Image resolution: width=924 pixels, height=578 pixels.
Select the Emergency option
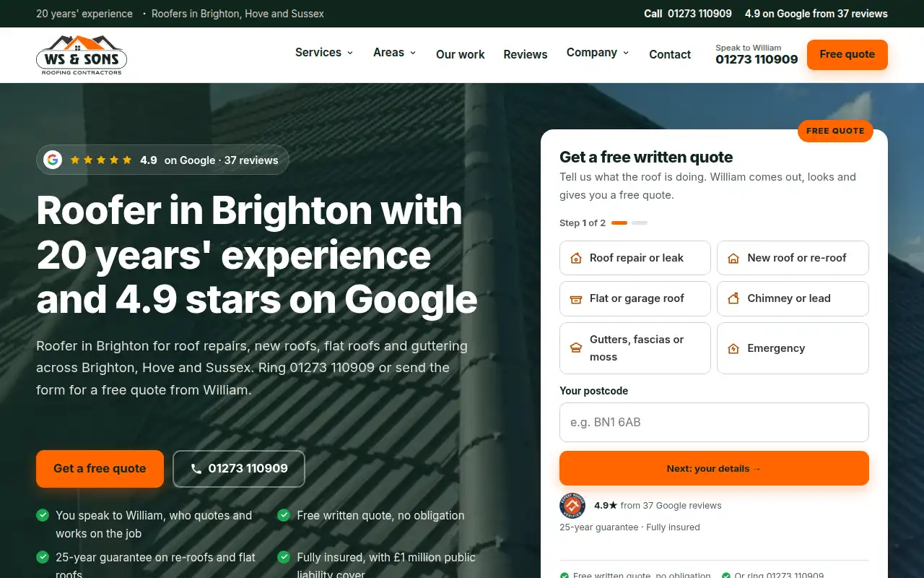(793, 348)
